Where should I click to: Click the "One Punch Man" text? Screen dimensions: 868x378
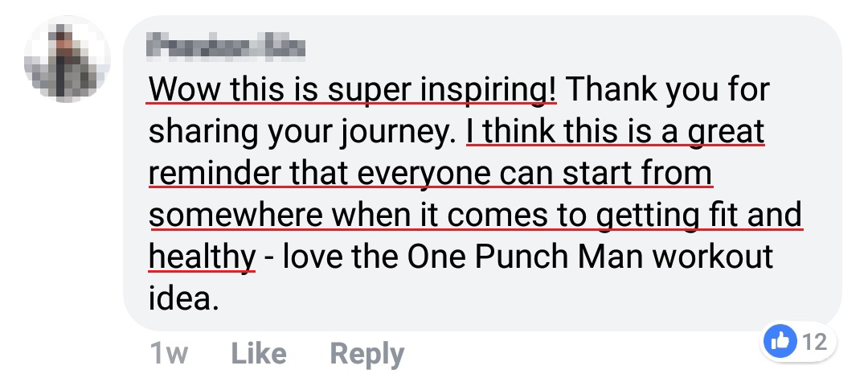pos(525,257)
